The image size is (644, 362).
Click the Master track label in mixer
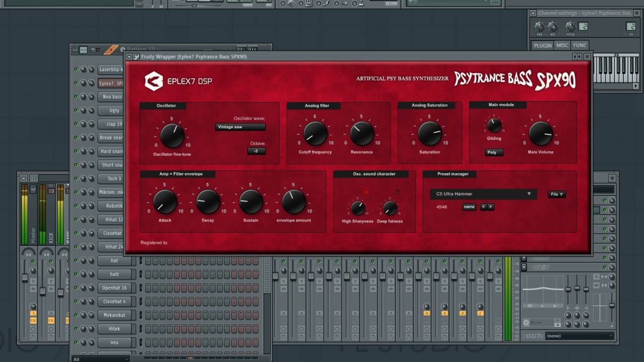[33, 235]
